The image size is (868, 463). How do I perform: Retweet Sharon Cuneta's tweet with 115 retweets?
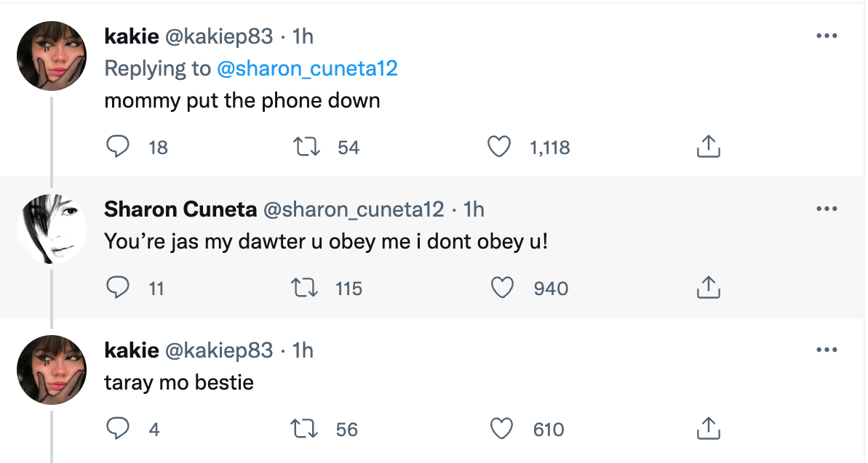click(x=304, y=288)
